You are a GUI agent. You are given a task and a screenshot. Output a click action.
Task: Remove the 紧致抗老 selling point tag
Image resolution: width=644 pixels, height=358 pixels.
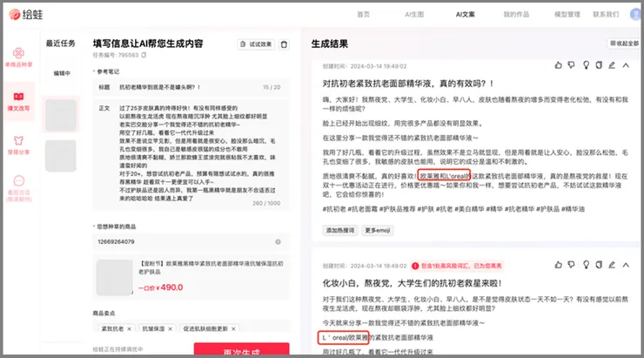pos(129,328)
